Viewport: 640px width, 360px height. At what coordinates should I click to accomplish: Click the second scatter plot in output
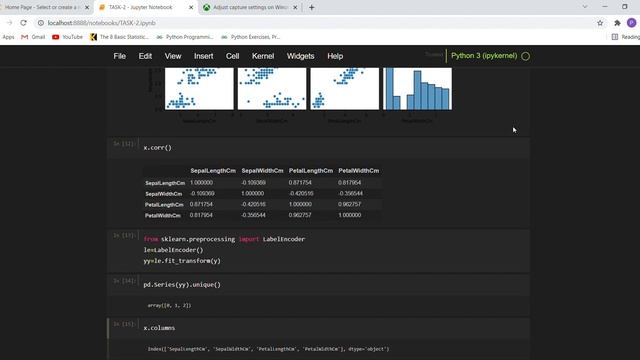point(272,89)
